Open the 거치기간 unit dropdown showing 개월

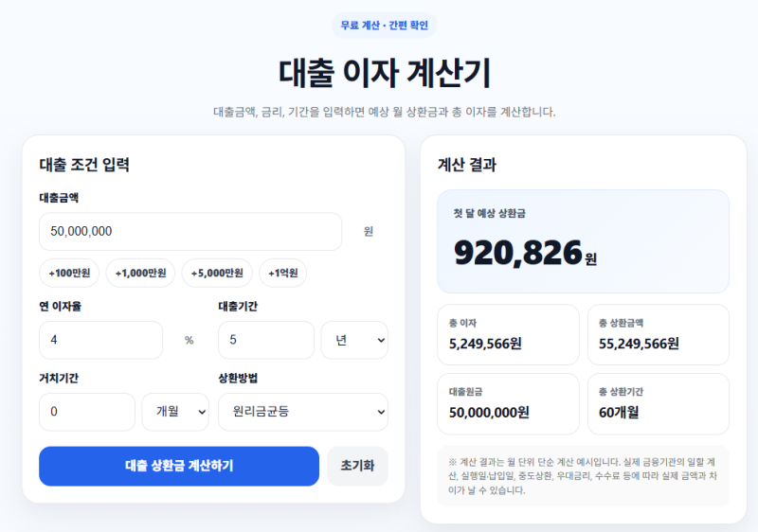(x=175, y=412)
